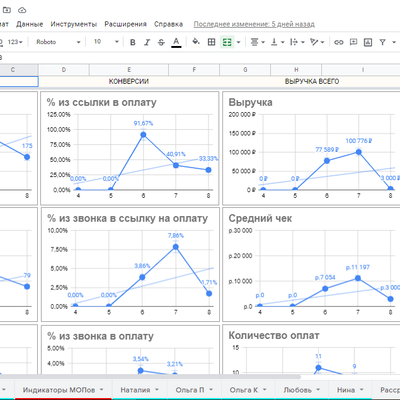The height and width of the screenshot is (400, 400).
Task: Switch to the Наталия sheet tab
Action: pos(135,390)
